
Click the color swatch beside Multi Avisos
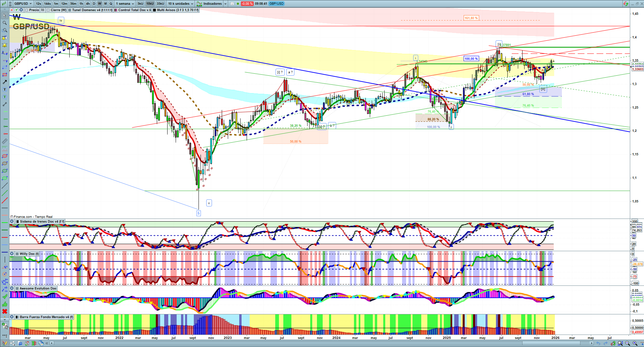pyautogui.click(x=154, y=10)
